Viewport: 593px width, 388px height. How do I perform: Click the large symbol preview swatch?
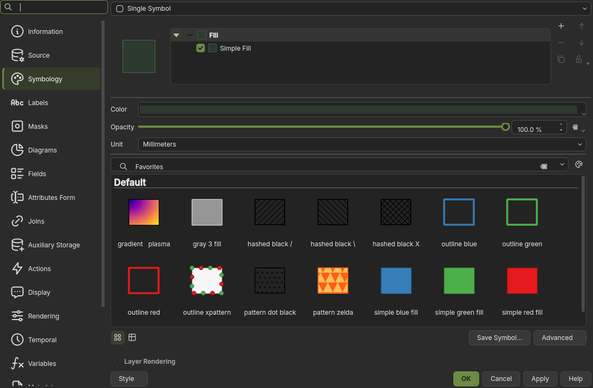pyautogui.click(x=139, y=56)
